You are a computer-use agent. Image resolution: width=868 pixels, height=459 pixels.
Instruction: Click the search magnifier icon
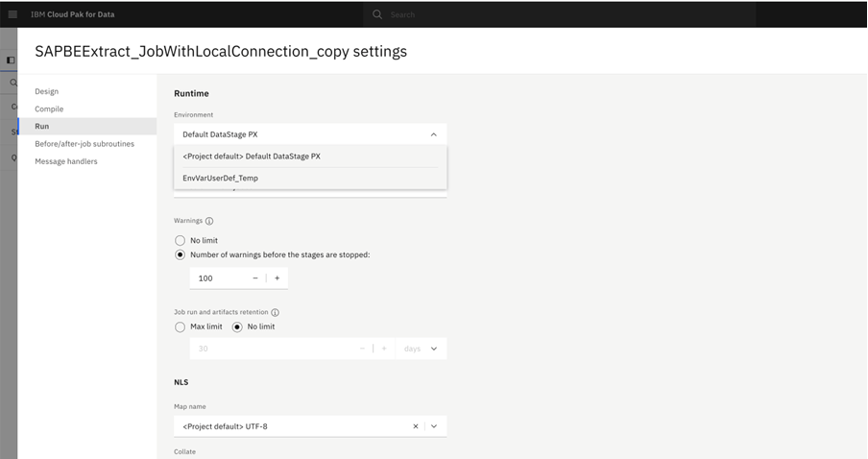tap(377, 14)
